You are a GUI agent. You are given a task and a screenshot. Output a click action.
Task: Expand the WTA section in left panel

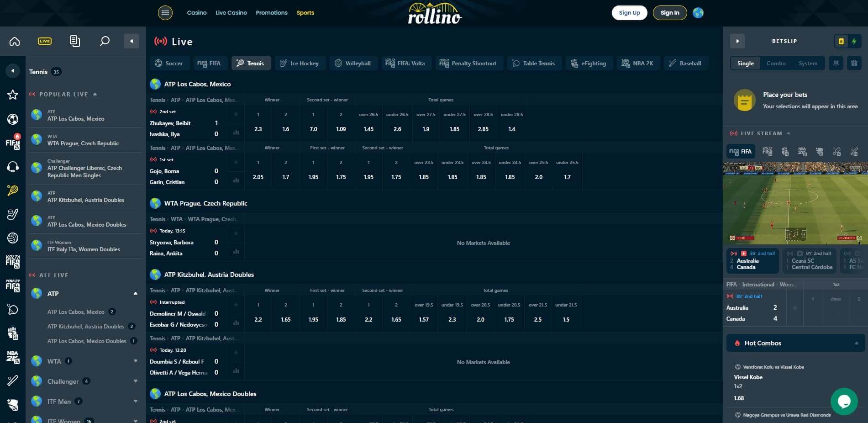click(136, 360)
